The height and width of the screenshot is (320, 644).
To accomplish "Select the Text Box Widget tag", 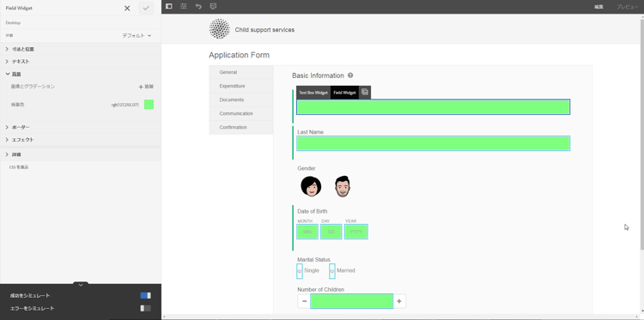I will (313, 93).
